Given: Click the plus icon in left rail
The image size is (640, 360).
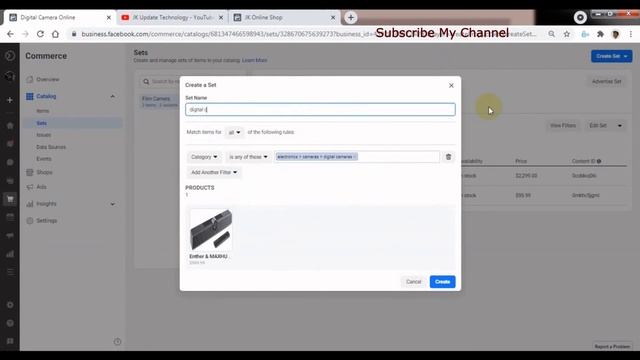Looking at the screenshot, I should click(10, 100).
